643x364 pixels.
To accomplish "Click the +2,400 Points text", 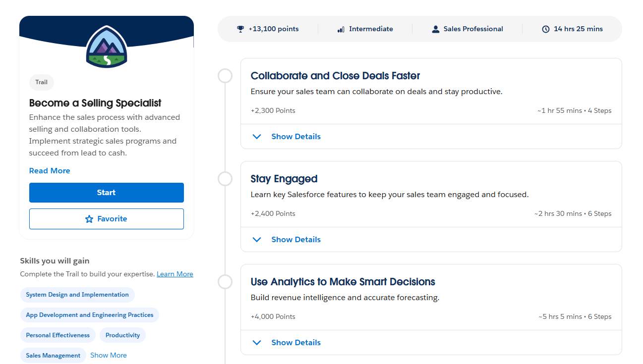I will tap(273, 214).
